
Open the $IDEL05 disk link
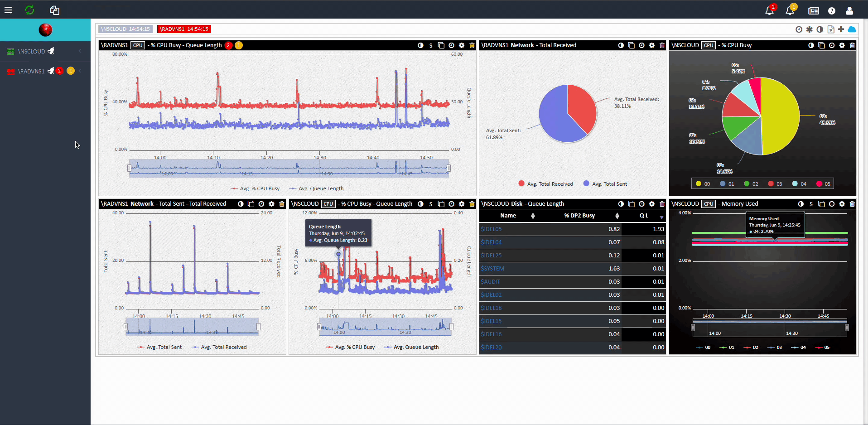(491, 229)
